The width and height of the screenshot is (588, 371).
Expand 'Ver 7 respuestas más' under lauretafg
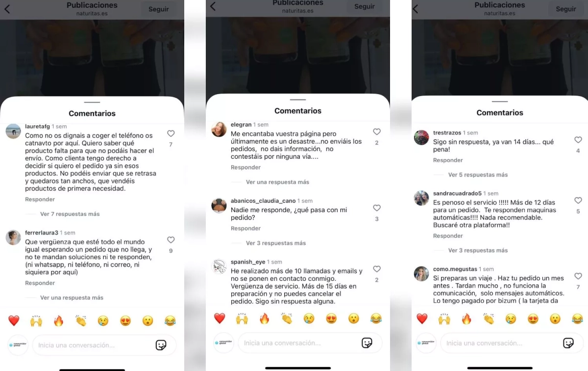70,214
